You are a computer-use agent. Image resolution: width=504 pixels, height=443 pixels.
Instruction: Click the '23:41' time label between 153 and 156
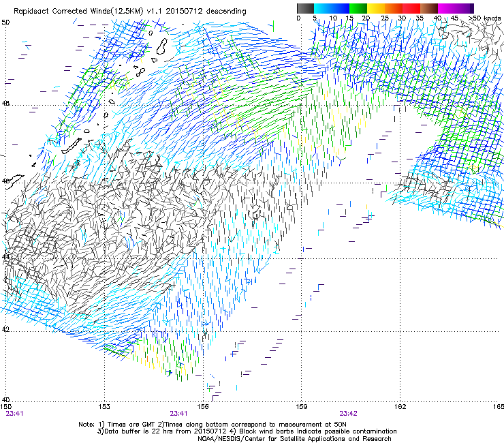pos(178,414)
